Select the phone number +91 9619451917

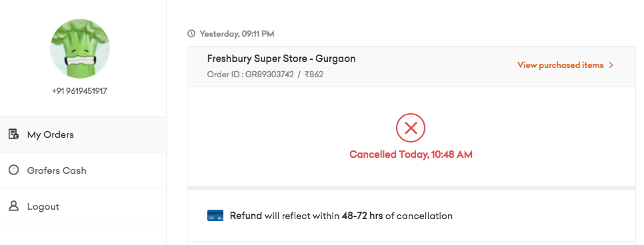(80, 91)
